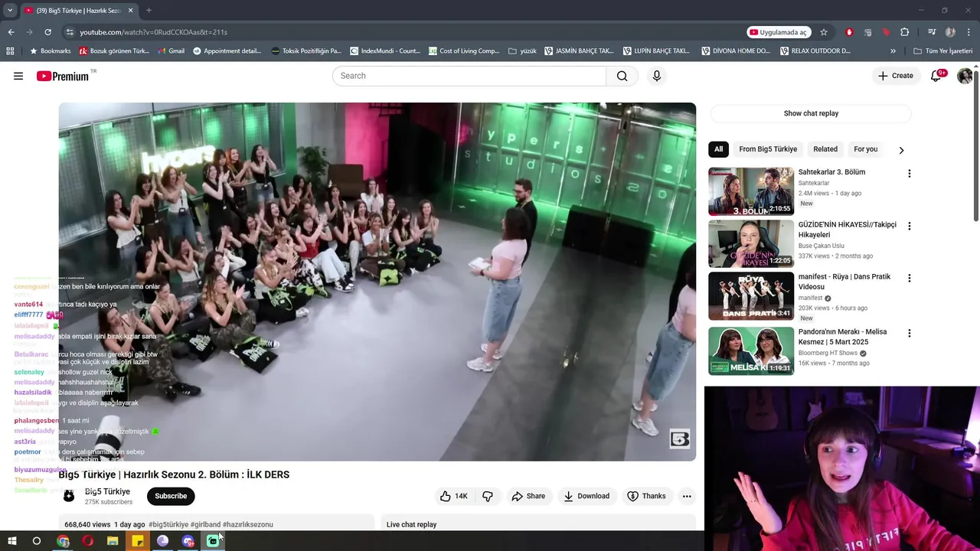This screenshot has width=980, height=551.
Task: View site information icon in address bar
Action: (x=70, y=32)
